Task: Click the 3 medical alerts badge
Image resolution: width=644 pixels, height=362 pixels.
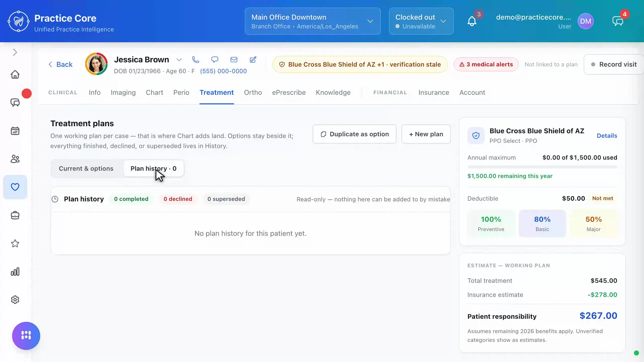Action: coord(486,64)
